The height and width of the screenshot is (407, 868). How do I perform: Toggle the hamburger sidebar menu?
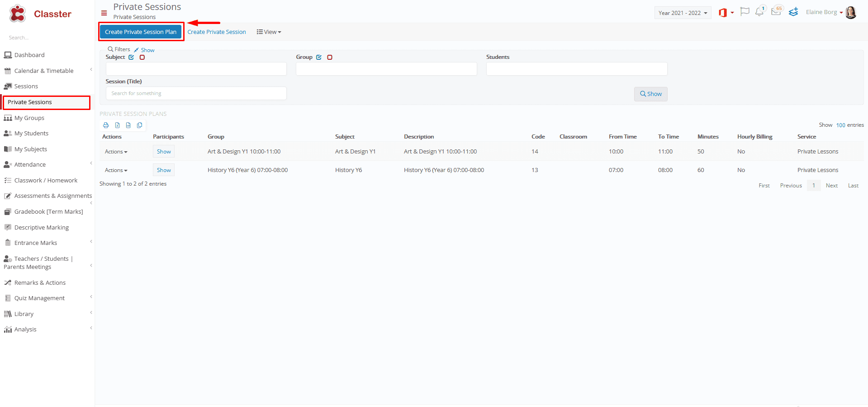[104, 13]
